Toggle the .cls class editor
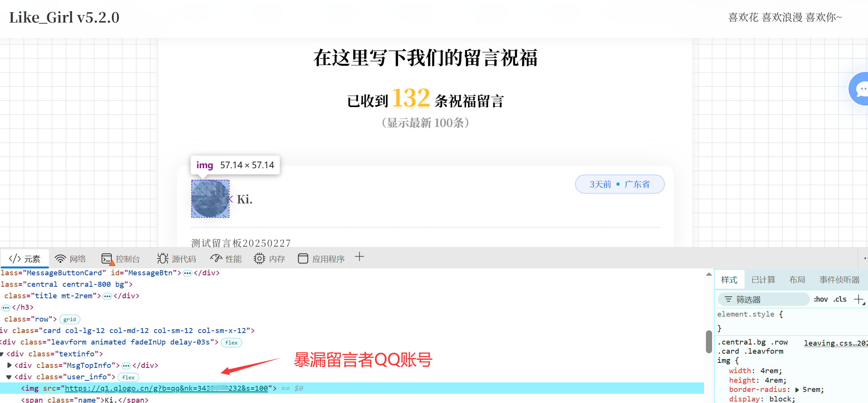Image resolution: width=868 pixels, height=403 pixels. [840, 299]
